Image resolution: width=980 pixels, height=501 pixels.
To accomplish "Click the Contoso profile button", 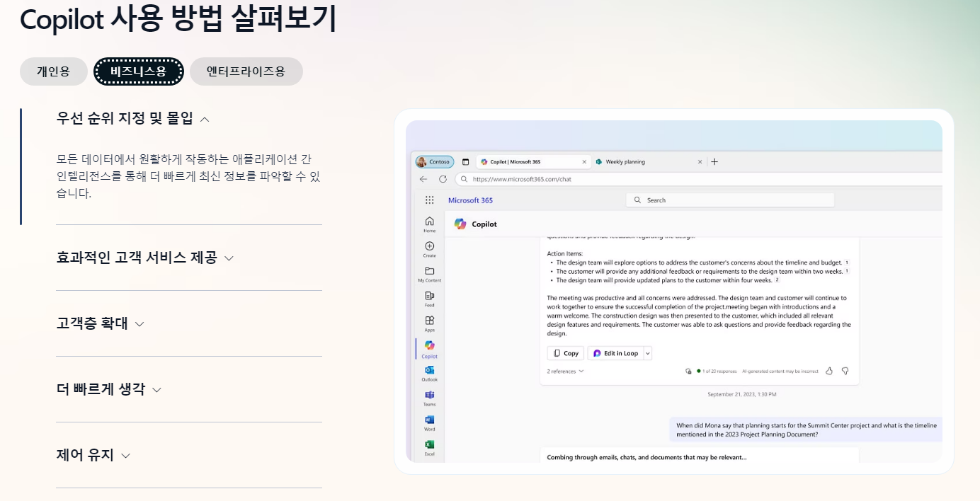I will point(435,161).
